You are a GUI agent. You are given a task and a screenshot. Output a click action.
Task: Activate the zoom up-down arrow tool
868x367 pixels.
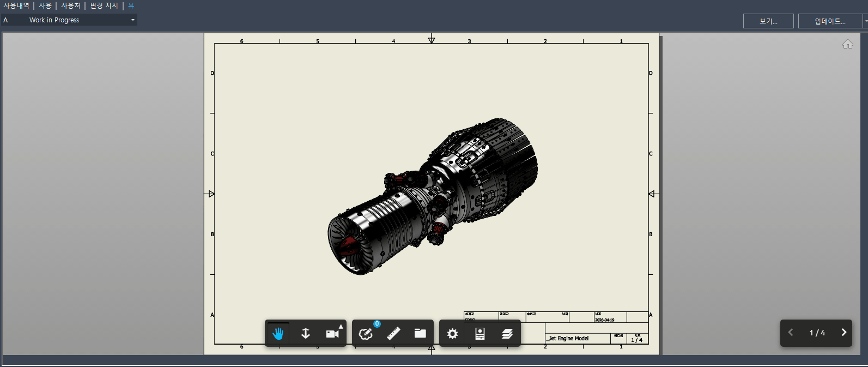click(x=306, y=333)
